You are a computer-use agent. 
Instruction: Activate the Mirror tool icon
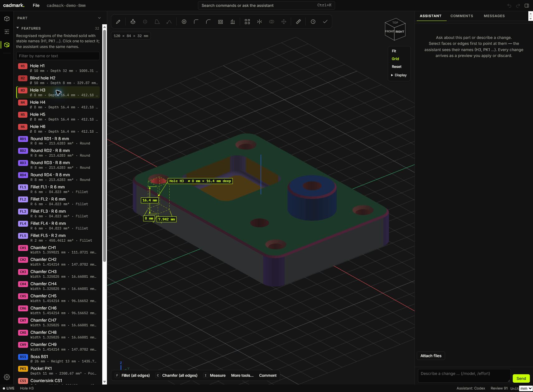coord(259,22)
